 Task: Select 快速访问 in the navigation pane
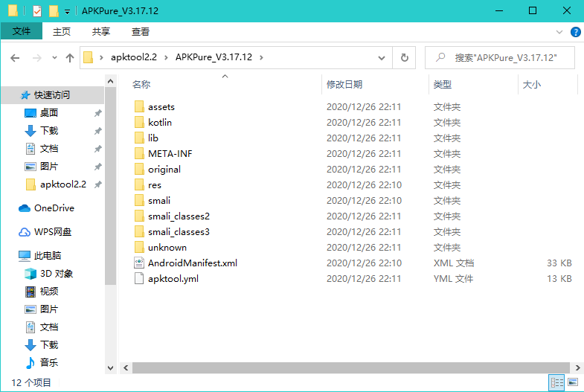click(x=51, y=95)
